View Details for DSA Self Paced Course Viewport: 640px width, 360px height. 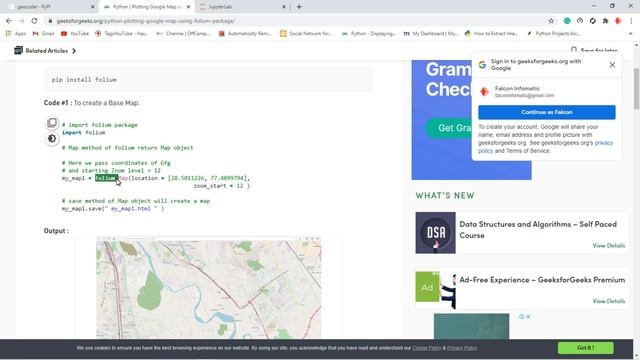click(x=609, y=246)
